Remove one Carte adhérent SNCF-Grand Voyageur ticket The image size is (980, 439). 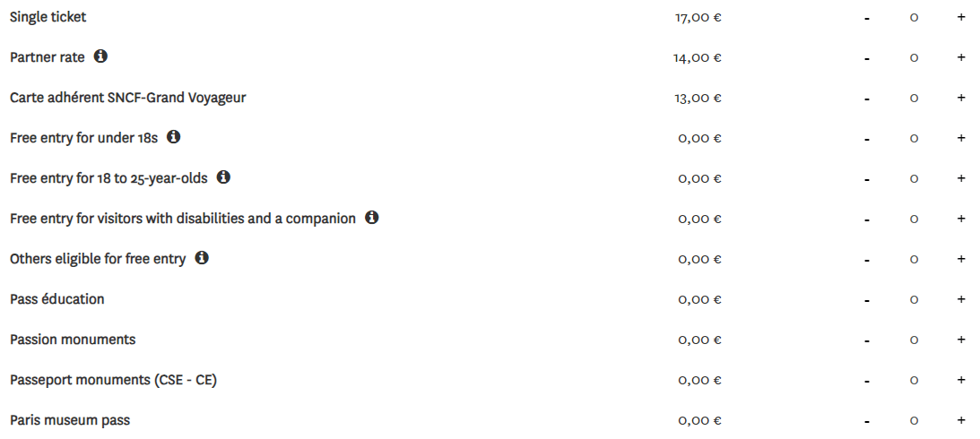click(867, 99)
